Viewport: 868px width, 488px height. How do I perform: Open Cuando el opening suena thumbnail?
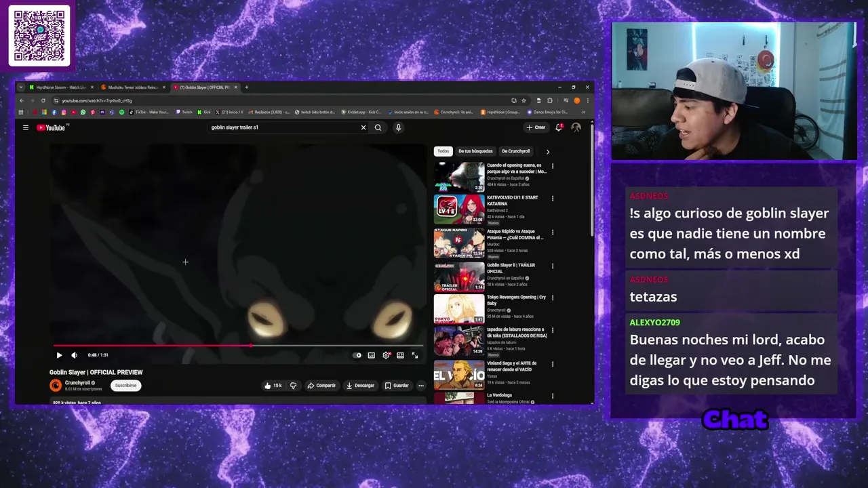coord(459,177)
